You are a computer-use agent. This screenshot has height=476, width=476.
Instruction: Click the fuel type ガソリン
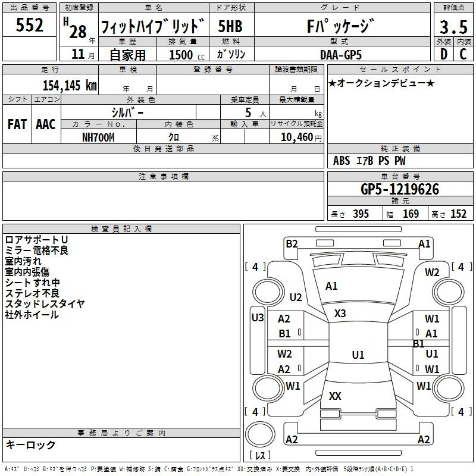[x=231, y=54]
